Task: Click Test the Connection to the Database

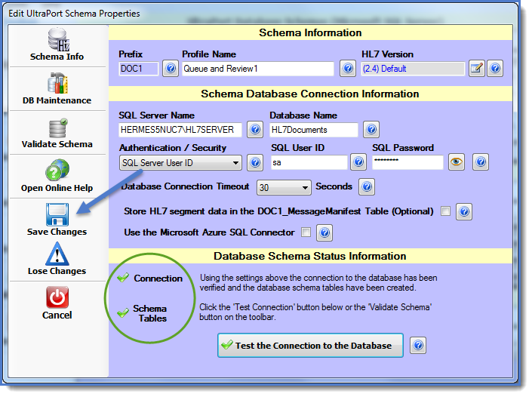Action: (310, 346)
